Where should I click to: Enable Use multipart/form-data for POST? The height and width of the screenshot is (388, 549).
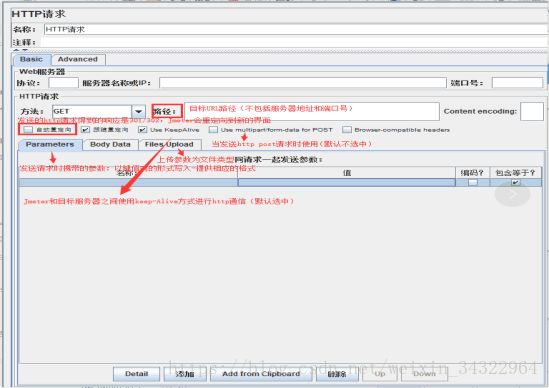tap(213, 130)
